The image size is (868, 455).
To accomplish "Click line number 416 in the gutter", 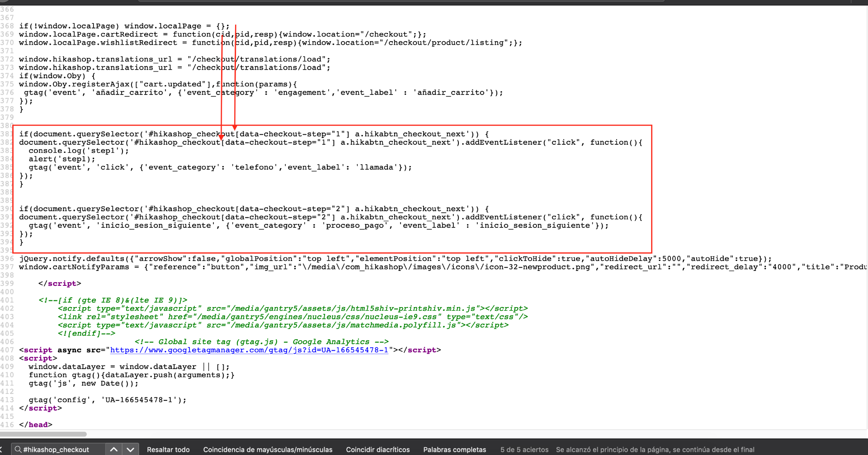I will pyautogui.click(x=7, y=425).
